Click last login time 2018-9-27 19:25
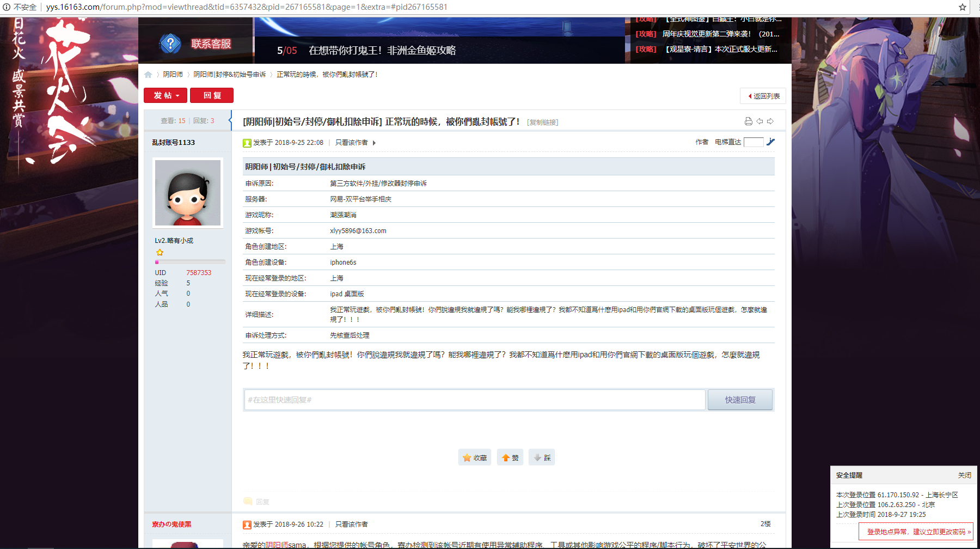 pyautogui.click(x=902, y=515)
